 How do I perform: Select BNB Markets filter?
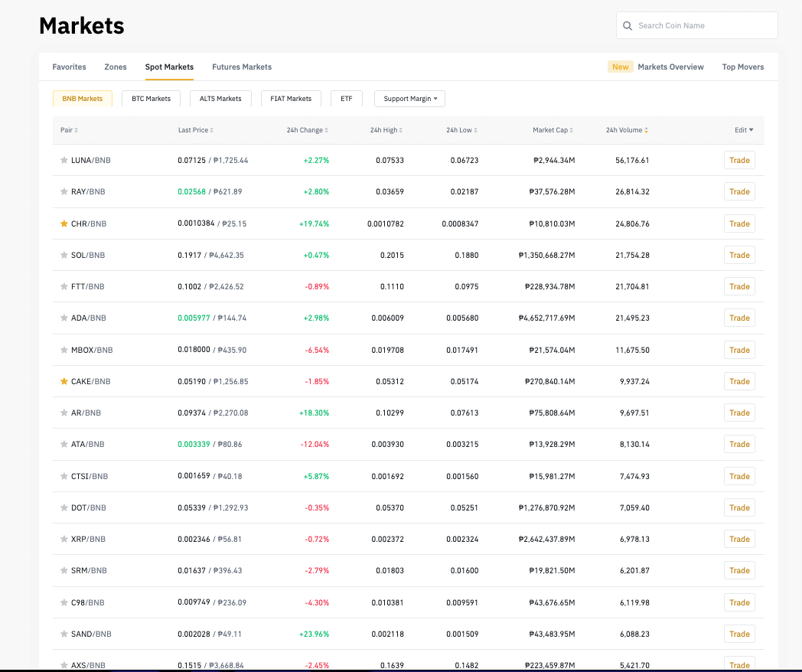(83, 99)
